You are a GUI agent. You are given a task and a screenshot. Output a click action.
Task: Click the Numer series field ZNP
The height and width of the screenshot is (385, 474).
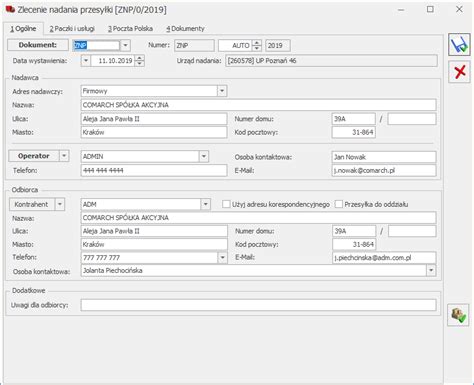point(194,45)
